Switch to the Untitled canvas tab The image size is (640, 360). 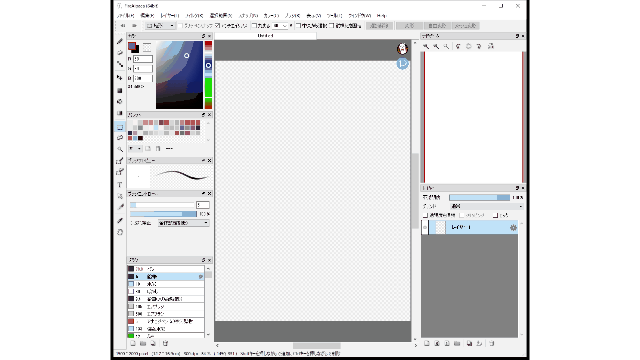[266, 36]
